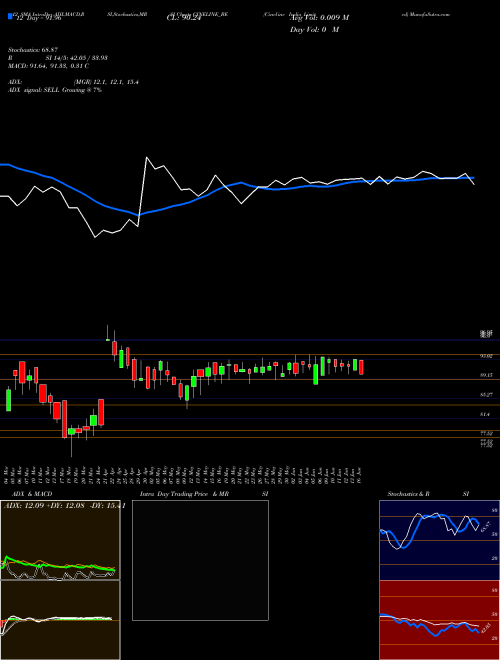Screen dimensions: 500x660
Task: Click the blue 12 Day SMA legend square
Action: coord(10,17)
